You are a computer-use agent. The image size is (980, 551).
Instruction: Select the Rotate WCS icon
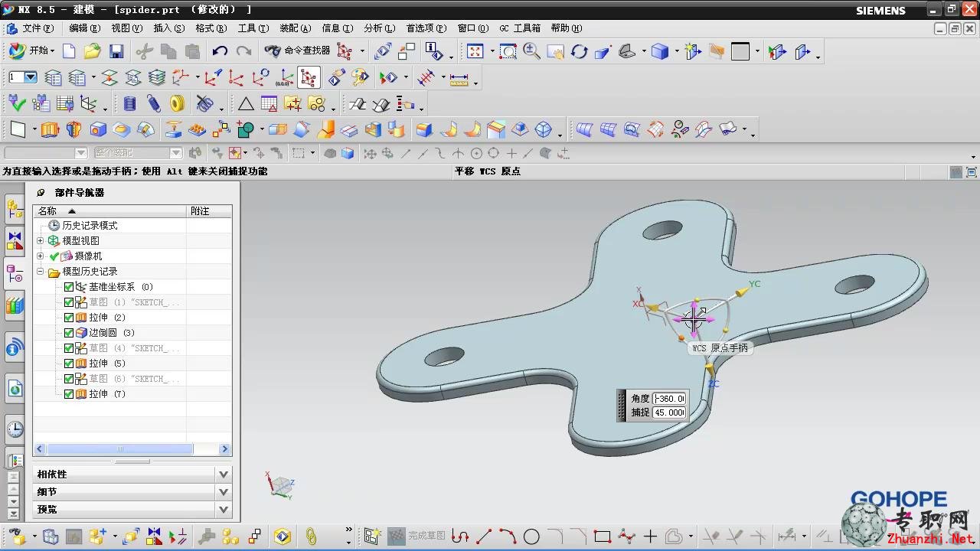260,78
